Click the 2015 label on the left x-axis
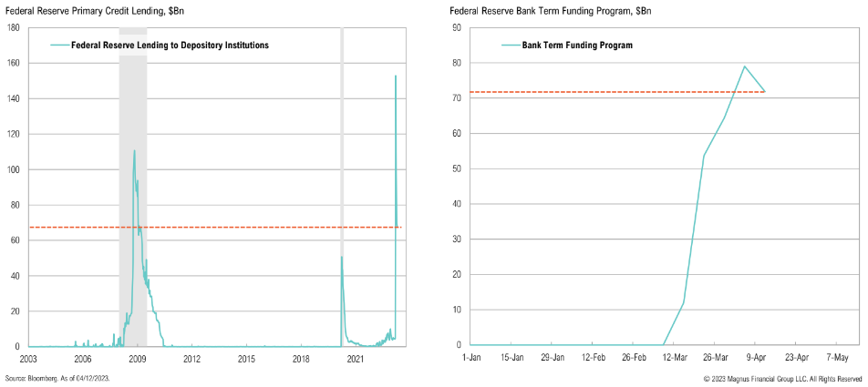Image resolution: width=868 pixels, height=387 pixels. tap(246, 360)
